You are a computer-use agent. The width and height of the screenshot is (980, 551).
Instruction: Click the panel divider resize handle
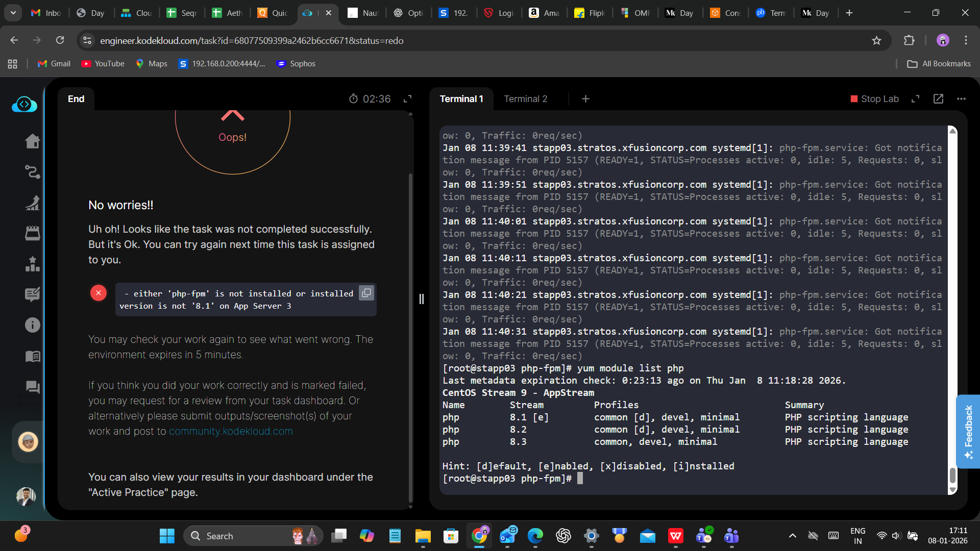click(421, 299)
